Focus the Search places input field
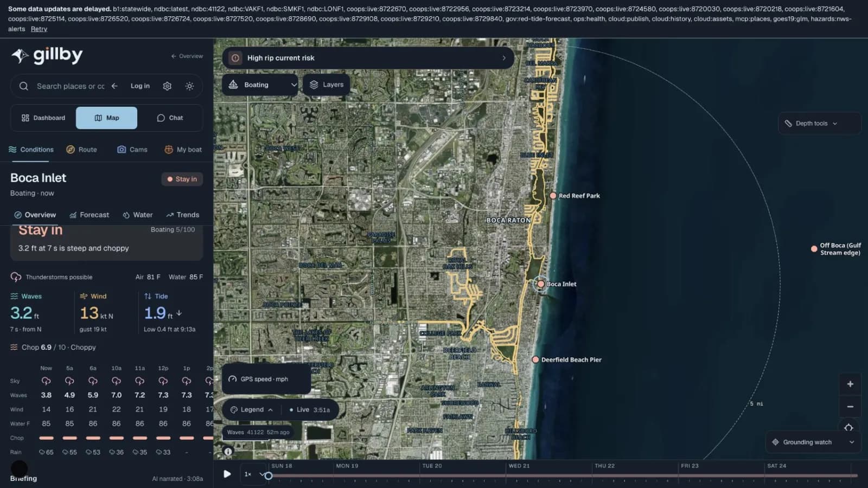Viewport: 868px width, 488px height. pyautogui.click(x=71, y=86)
